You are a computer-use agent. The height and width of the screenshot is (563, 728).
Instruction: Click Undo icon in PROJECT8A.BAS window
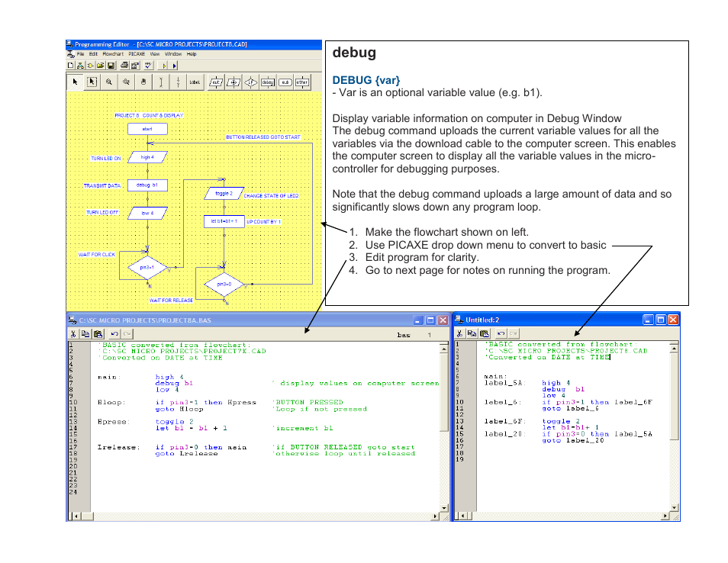pyautogui.click(x=114, y=333)
